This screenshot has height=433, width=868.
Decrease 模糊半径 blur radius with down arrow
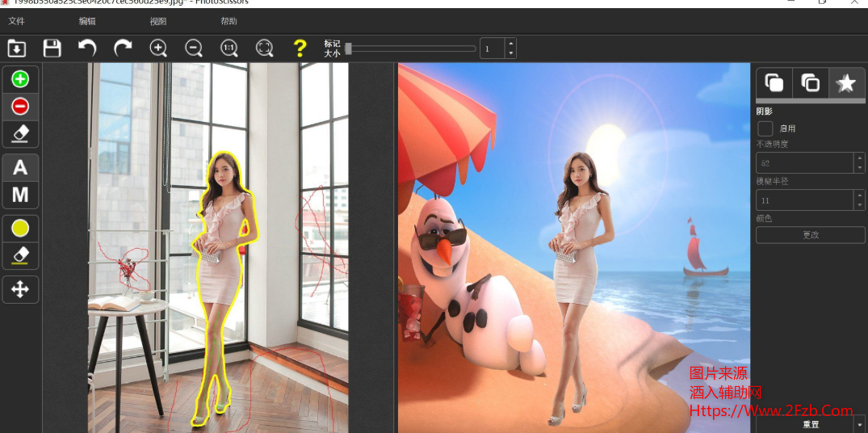pos(860,205)
